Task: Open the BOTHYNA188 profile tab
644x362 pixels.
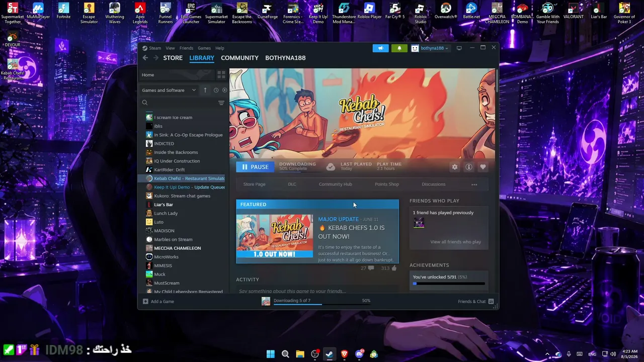Action: [285, 58]
